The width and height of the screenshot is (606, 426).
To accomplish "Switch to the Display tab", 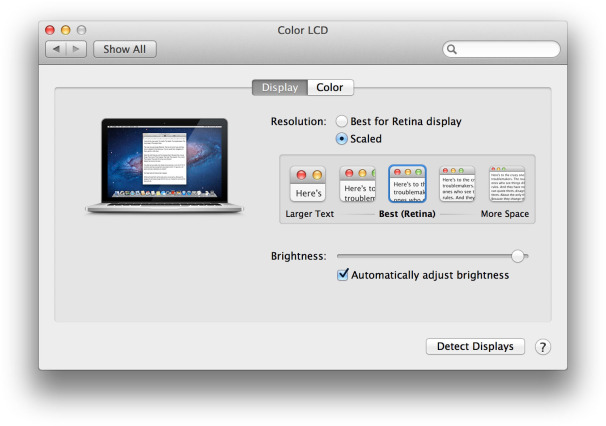I will pos(280,87).
